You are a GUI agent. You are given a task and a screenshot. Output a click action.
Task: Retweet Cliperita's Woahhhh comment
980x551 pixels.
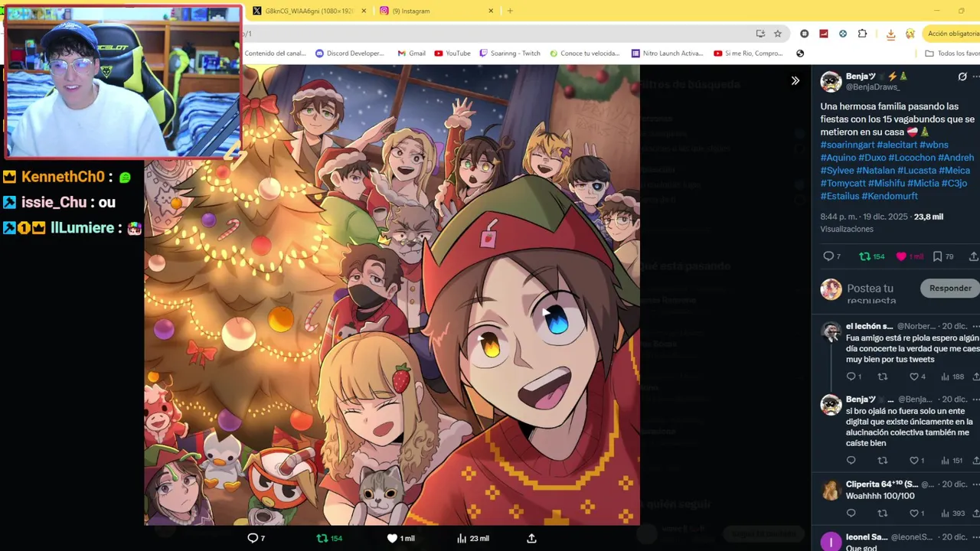click(882, 513)
